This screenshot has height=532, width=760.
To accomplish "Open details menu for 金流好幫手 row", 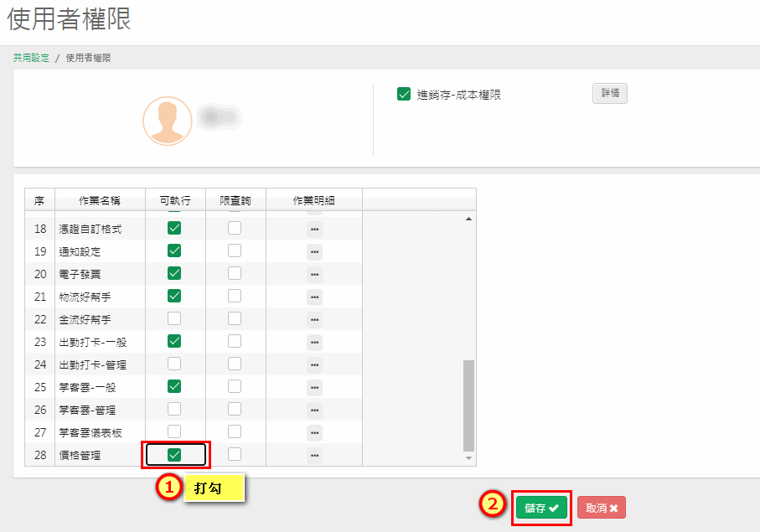I will pos(314,320).
